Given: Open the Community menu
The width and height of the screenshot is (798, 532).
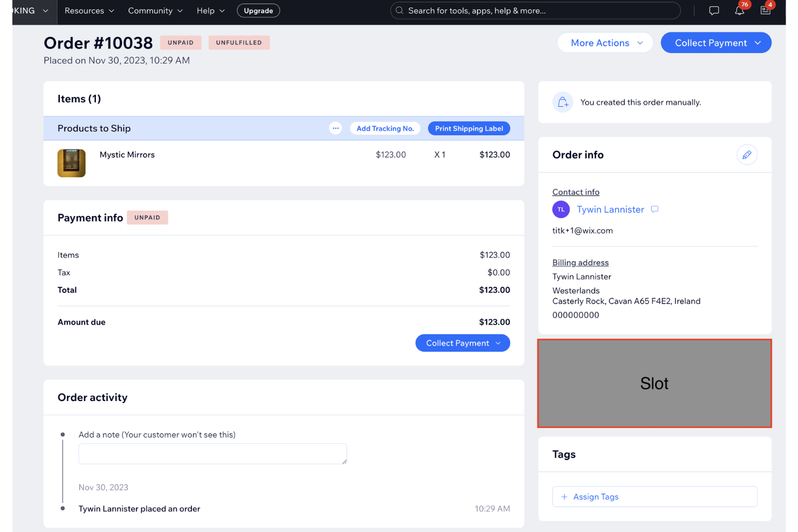Looking at the screenshot, I should [x=155, y=10].
